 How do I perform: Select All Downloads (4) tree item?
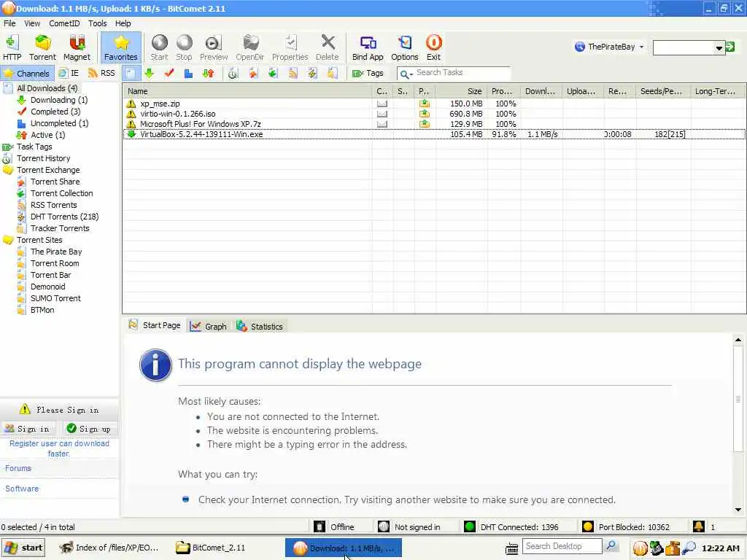coord(47,88)
